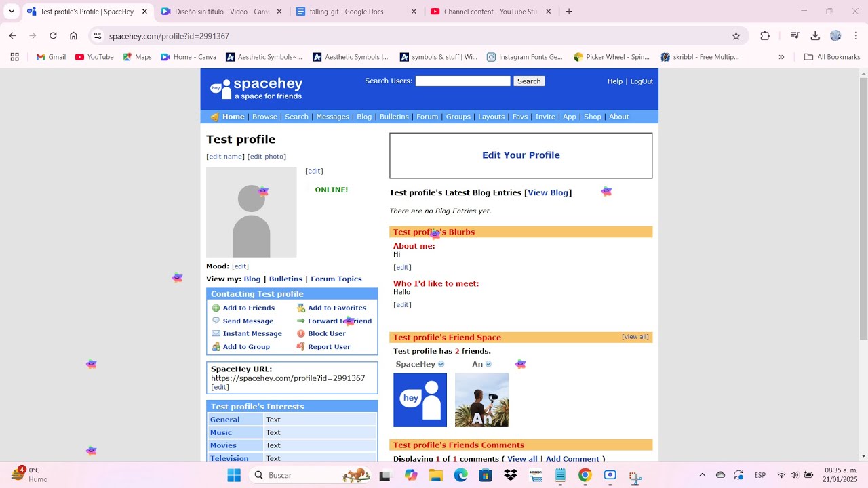Click the Forward to Friend arrow icon

[301, 321]
